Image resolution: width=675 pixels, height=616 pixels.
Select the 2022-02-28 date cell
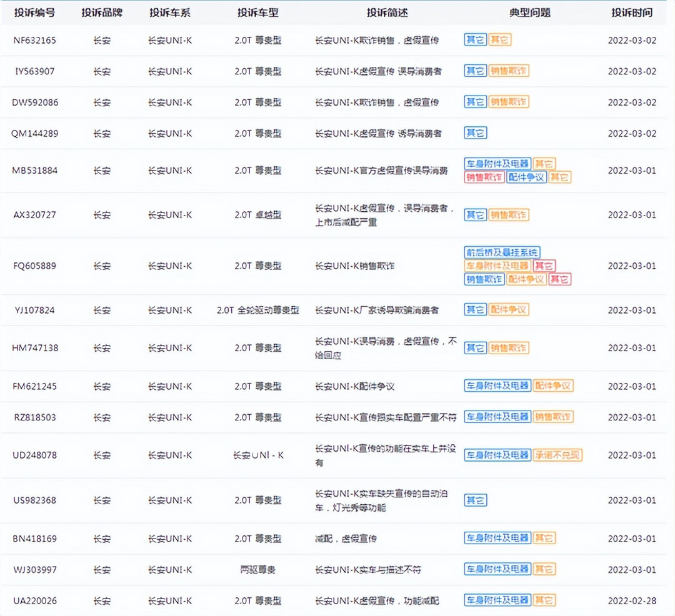632,600
